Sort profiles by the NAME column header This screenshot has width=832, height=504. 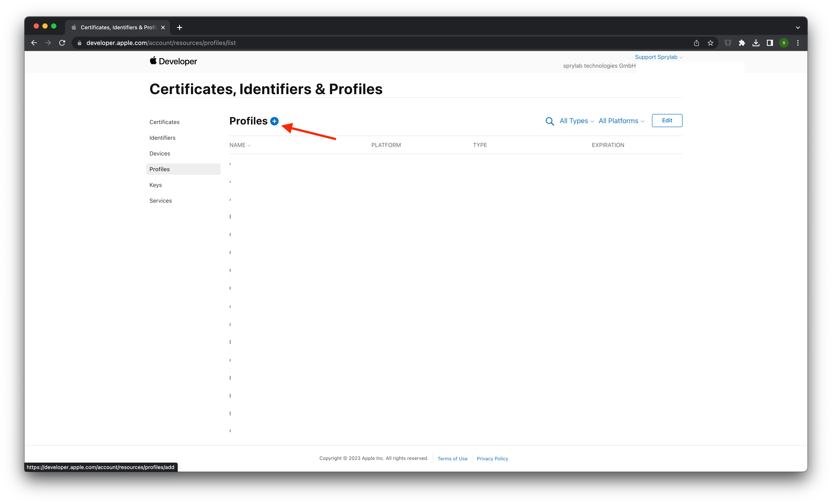pyautogui.click(x=240, y=145)
